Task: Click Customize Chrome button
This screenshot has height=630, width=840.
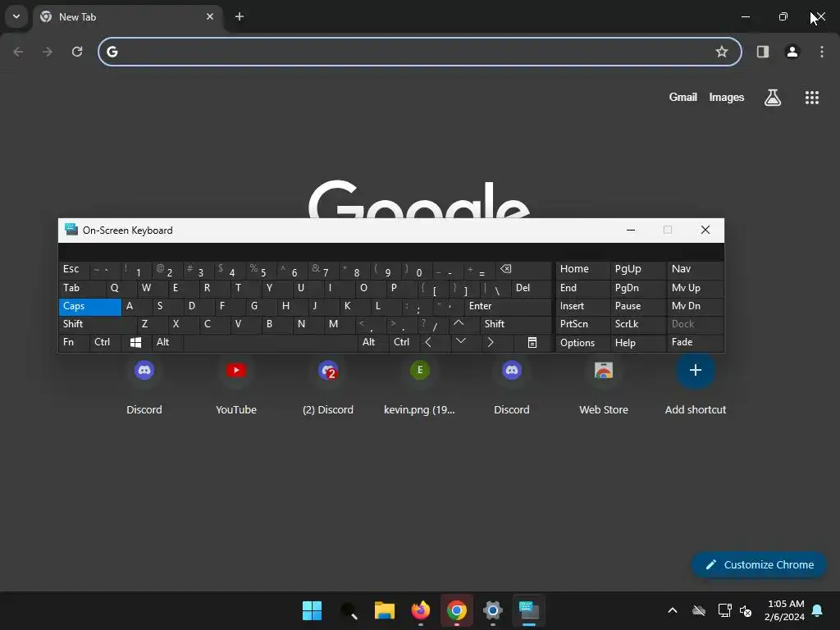Action: click(x=759, y=564)
